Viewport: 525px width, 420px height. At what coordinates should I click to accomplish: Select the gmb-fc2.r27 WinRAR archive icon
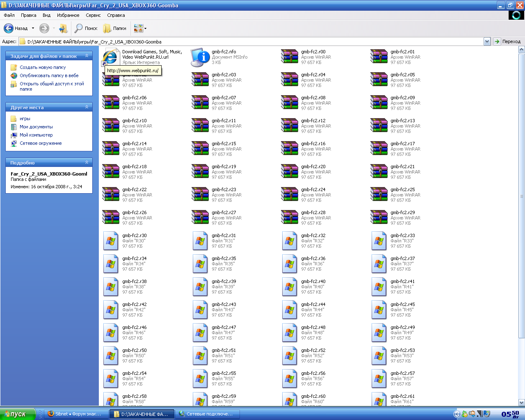[x=200, y=217]
